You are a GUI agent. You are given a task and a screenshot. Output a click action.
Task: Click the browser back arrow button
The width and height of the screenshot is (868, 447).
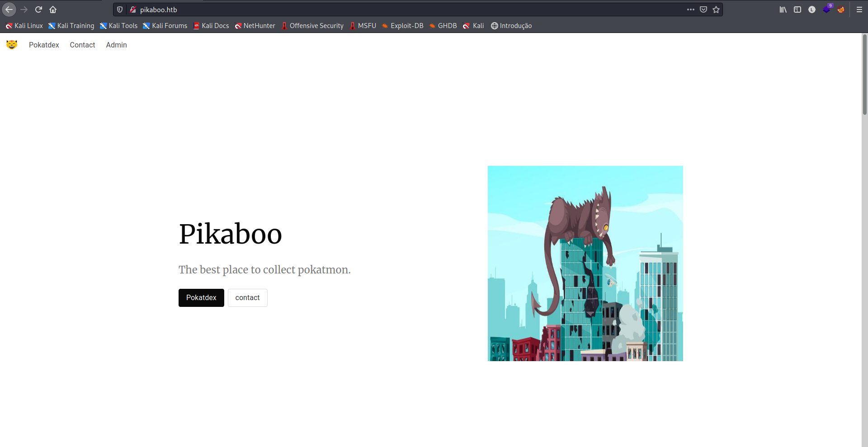pyautogui.click(x=9, y=9)
